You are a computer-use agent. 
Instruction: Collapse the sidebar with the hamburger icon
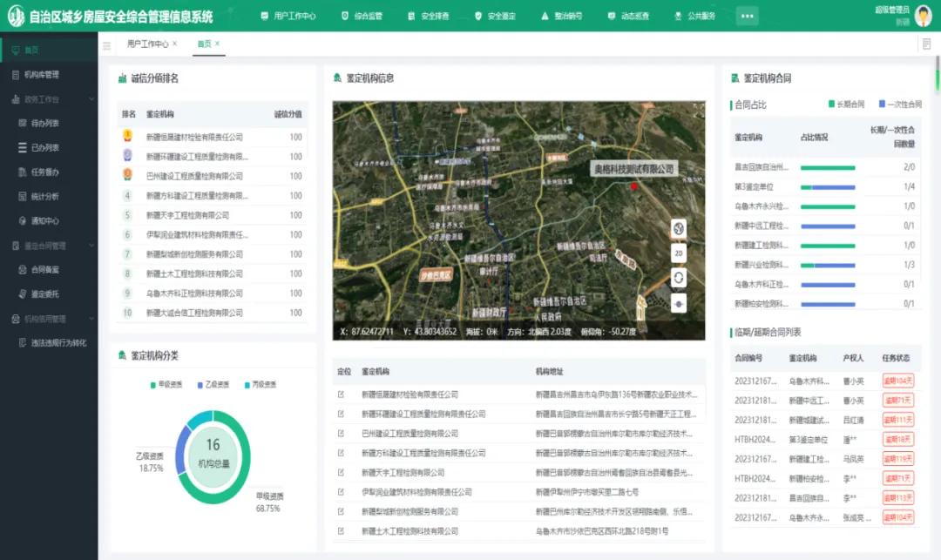[x=107, y=45]
